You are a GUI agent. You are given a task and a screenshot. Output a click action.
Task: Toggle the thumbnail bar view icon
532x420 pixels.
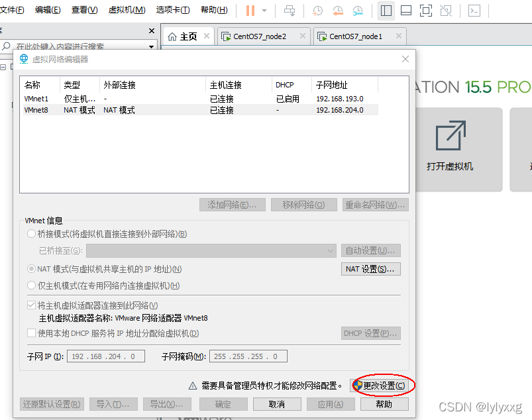coord(405,11)
